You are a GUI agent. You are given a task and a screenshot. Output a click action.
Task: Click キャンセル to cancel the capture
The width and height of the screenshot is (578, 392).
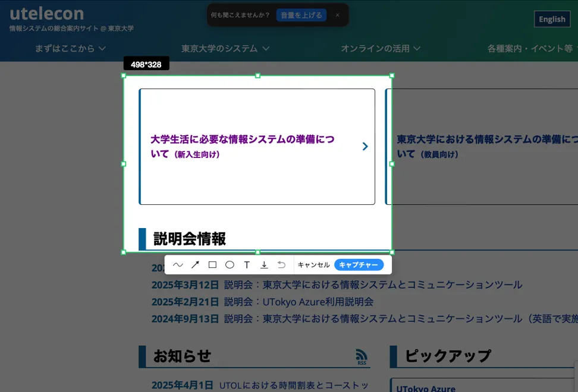click(313, 265)
